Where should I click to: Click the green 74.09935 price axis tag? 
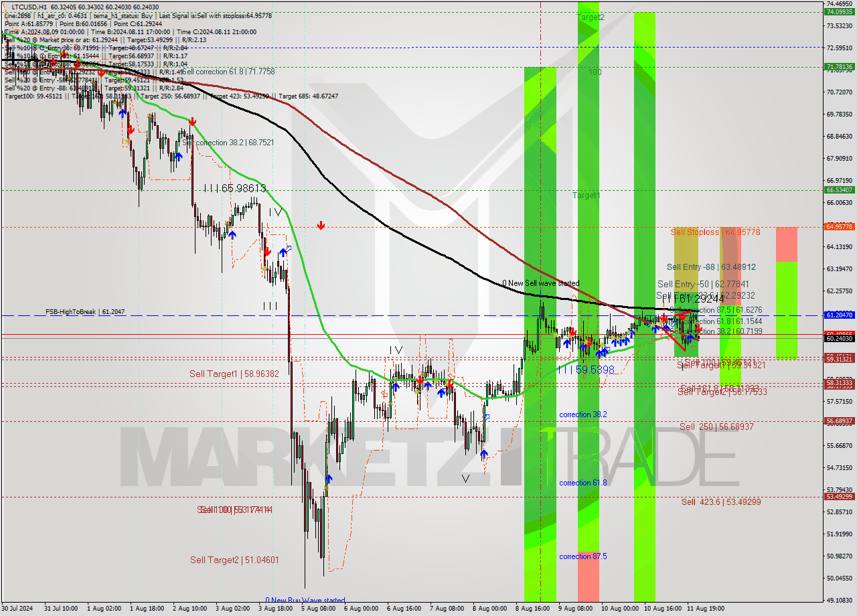tap(839, 12)
